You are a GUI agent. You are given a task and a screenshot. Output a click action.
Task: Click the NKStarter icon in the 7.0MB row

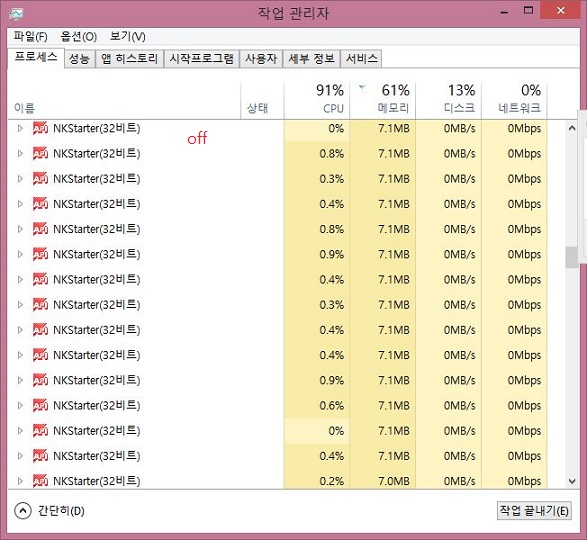pyautogui.click(x=40, y=481)
